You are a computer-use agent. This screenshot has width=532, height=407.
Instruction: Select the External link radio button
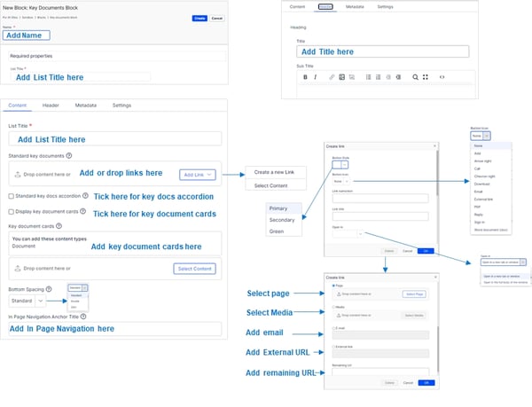(334, 347)
